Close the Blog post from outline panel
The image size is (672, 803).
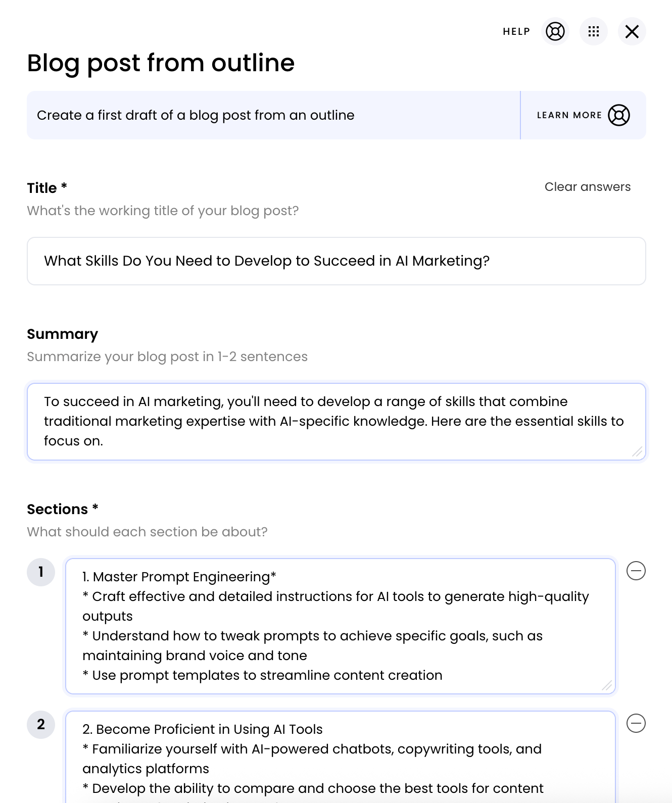632,31
